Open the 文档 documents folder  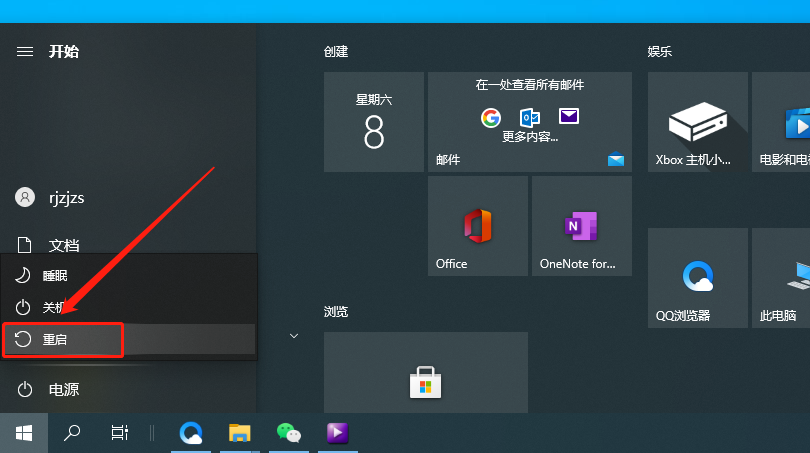click(x=48, y=245)
